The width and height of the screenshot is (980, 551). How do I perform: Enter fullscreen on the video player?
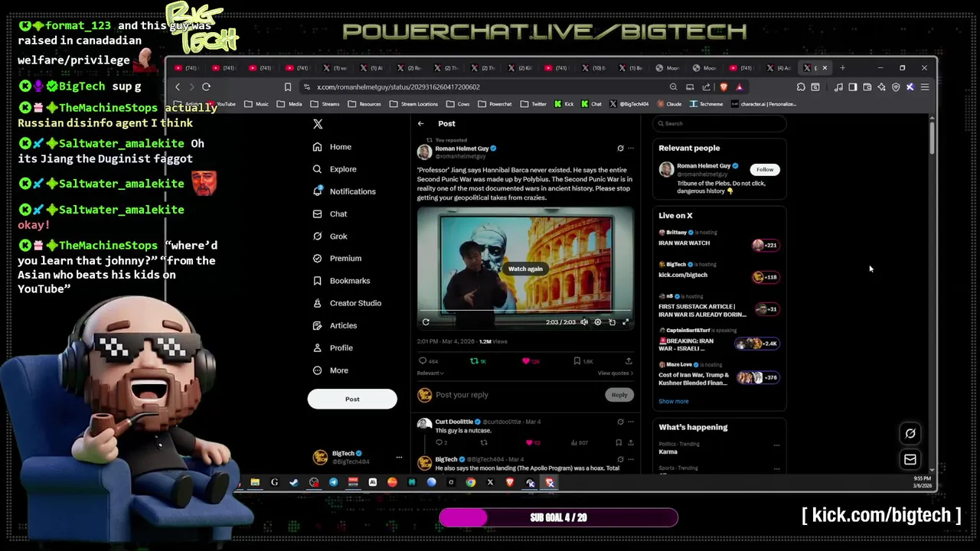coord(626,322)
